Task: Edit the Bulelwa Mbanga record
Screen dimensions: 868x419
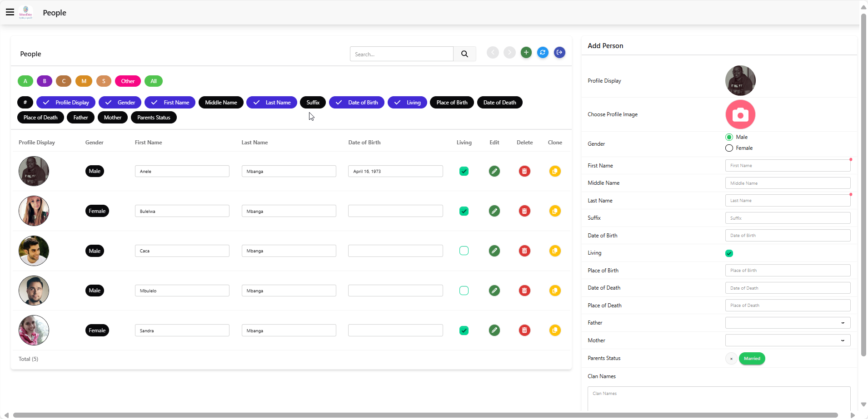Action: pyautogui.click(x=494, y=211)
